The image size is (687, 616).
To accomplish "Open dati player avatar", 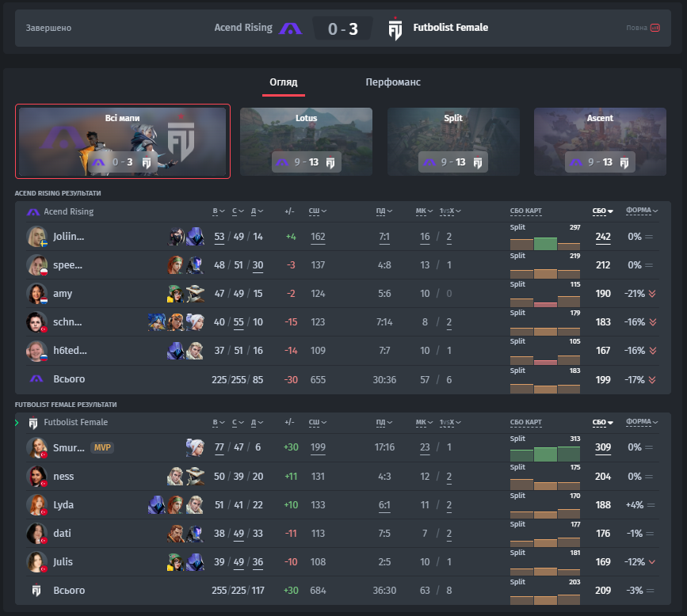I will (x=36, y=533).
